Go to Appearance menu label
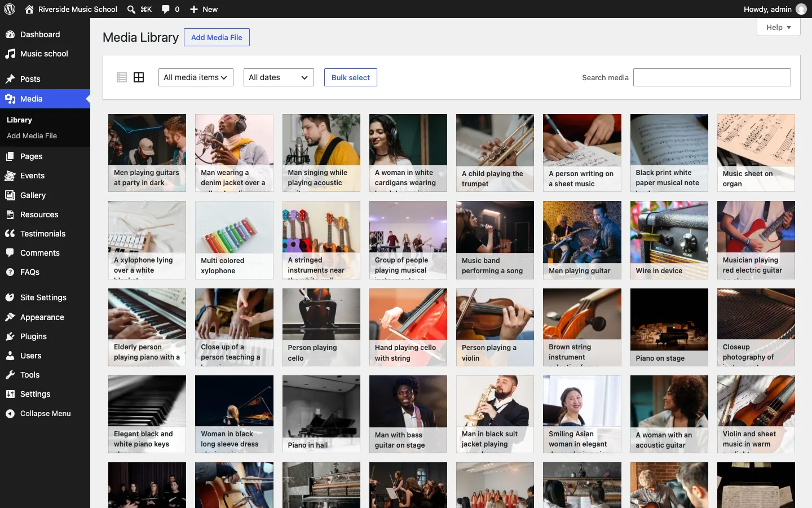This screenshot has height=508, width=812. pos(42,317)
